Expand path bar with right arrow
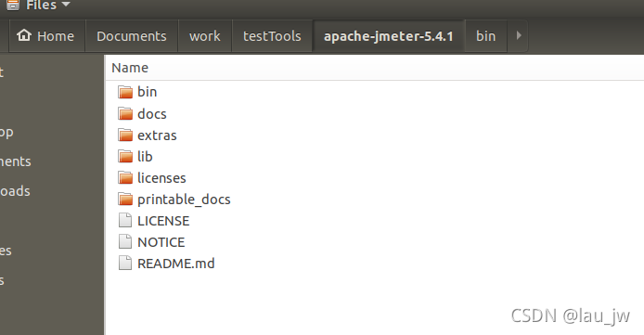Viewport: 644px width, 335px height. click(519, 35)
